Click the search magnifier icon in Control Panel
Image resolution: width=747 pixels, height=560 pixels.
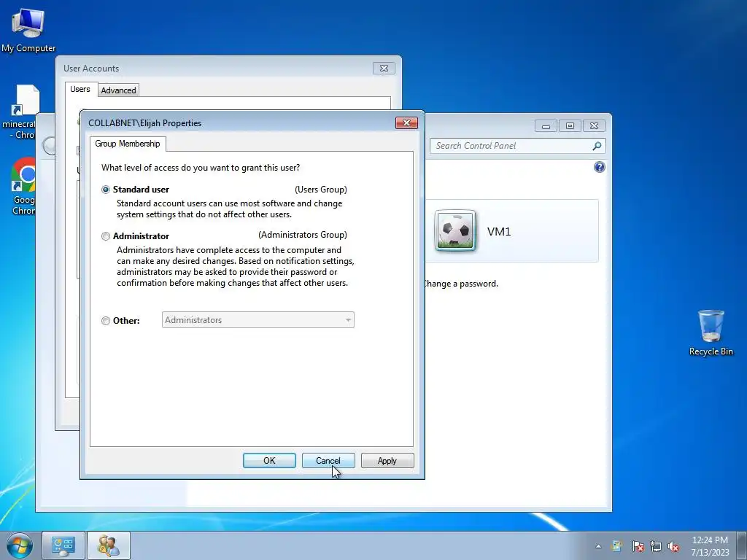point(597,146)
